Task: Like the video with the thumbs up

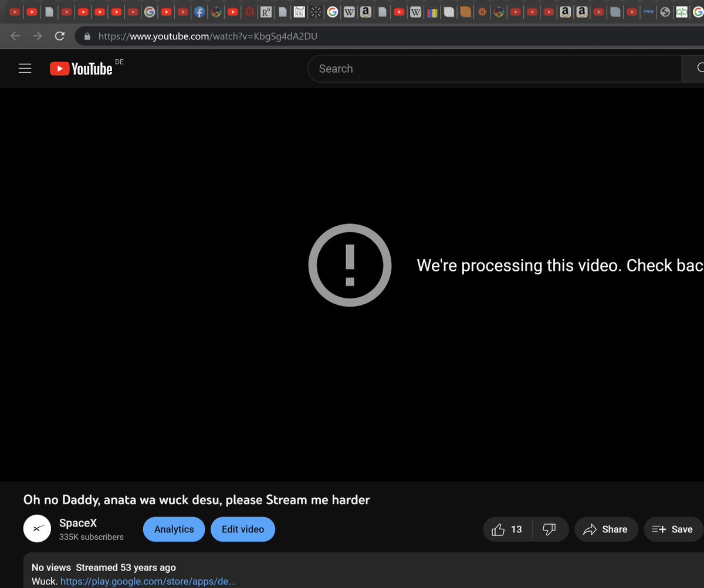Action: point(507,529)
